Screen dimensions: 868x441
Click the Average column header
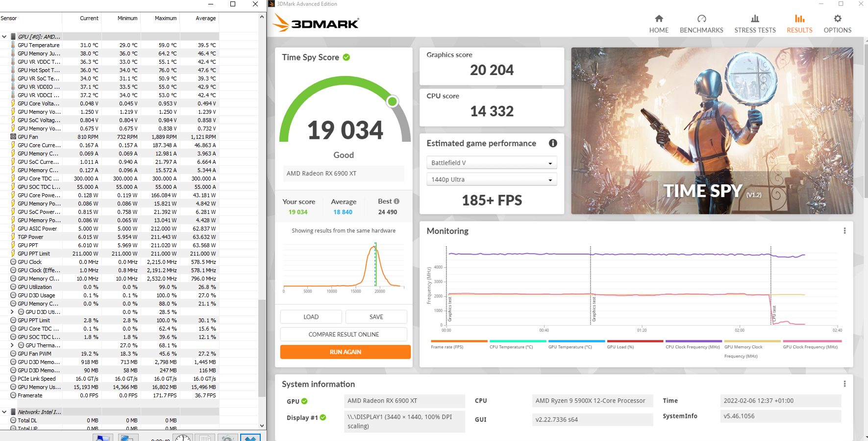point(199,19)
